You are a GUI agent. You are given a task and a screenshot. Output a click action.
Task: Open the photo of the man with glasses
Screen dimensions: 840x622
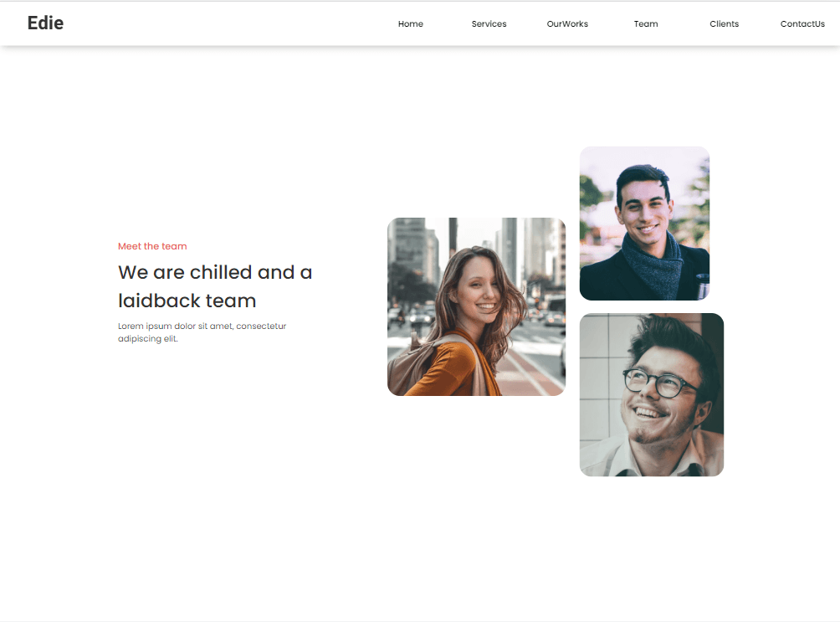click(x=651, y=394)
